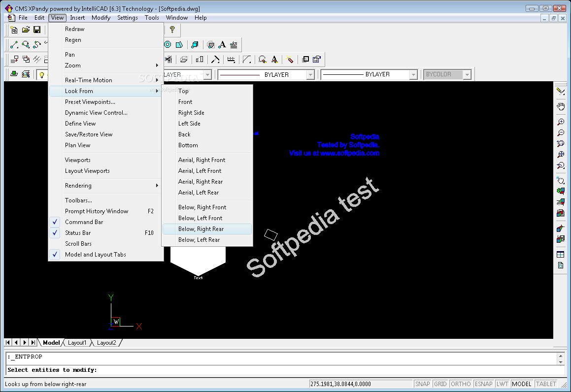Screen dimensions: 571x392
Task: Toggle GRID in the status bar
Action: 440,384
